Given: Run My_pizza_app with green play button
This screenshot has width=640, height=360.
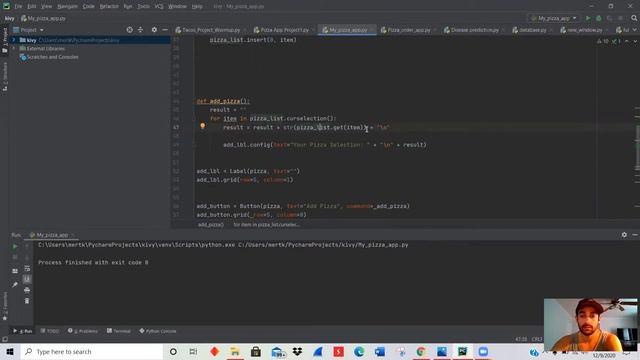Looking at the screenshot, I should 588,18.
